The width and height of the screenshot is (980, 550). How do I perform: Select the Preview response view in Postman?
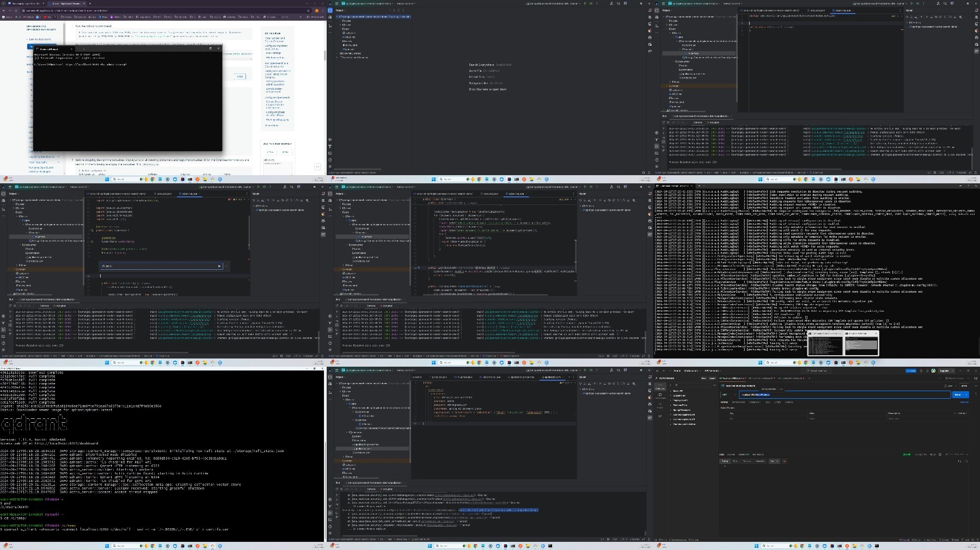click(746, 461)
